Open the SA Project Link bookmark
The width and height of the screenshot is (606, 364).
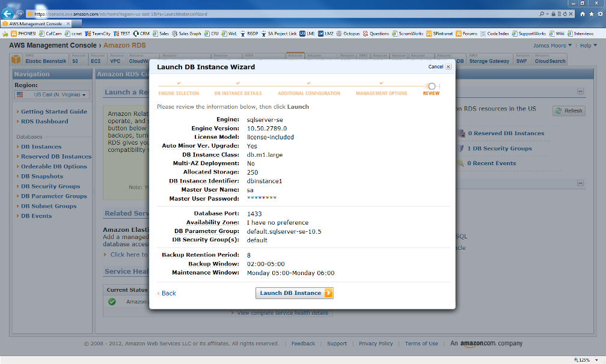coord(279,34)
